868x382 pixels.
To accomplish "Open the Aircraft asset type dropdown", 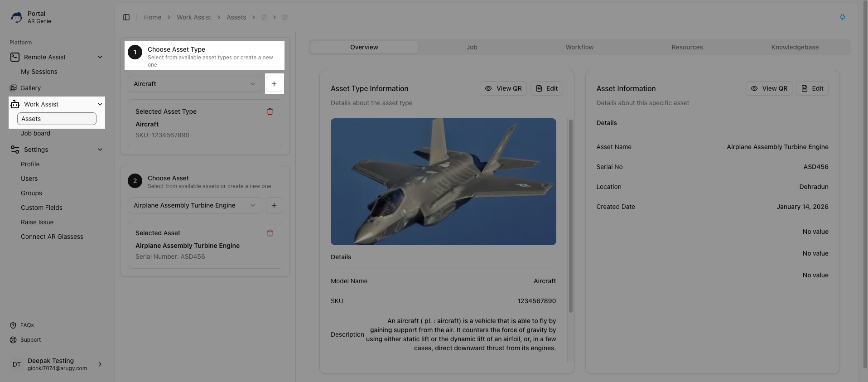I will 194,84.
